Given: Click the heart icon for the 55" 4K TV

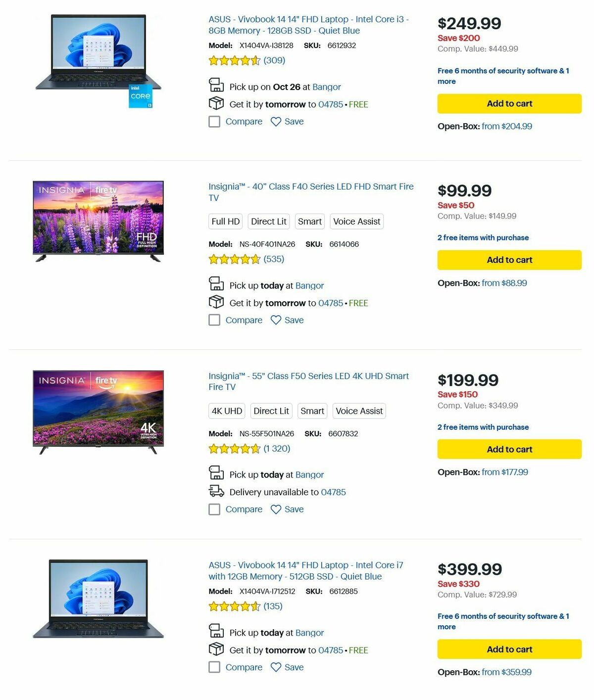Looking at the screenshot, I should (276, 509).
